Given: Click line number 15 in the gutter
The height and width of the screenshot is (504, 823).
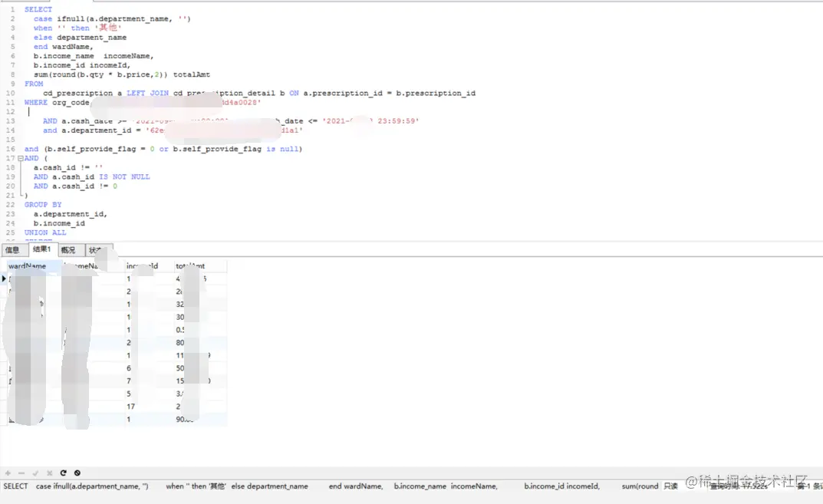Looking at the screenshot, I should tap(11, 140).
